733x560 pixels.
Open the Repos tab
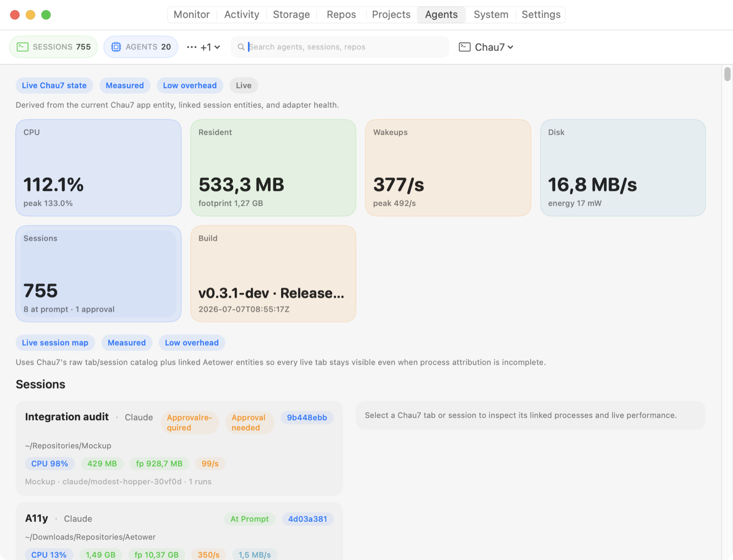[341, 15]
